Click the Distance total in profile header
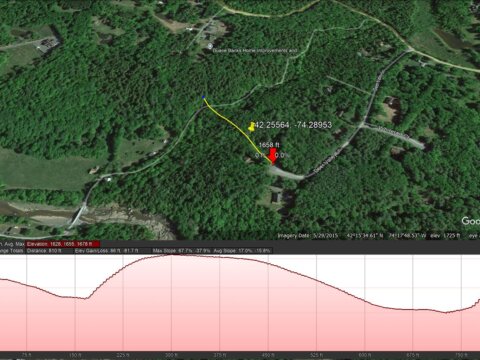This screenshot has height=360, width=480. coord(44,251)
